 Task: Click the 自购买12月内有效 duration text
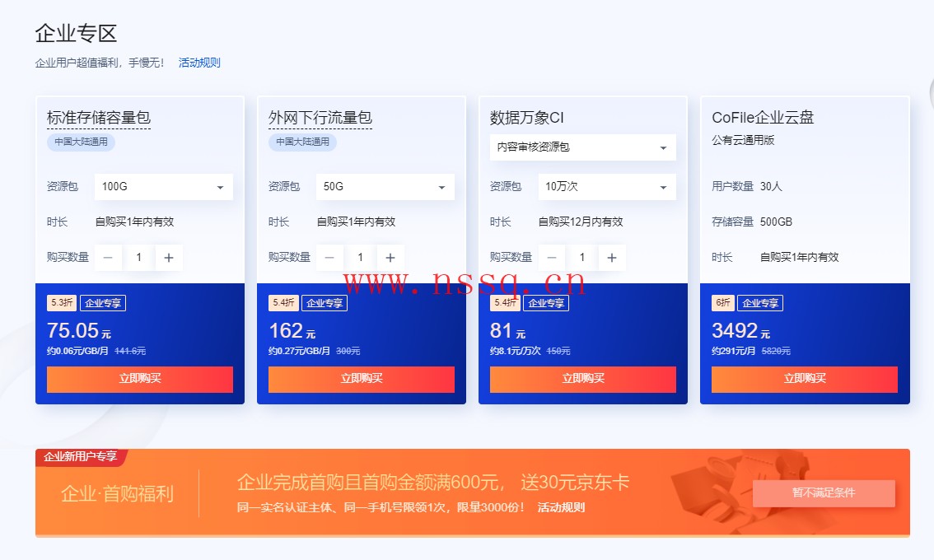click(x=581, y=222)
